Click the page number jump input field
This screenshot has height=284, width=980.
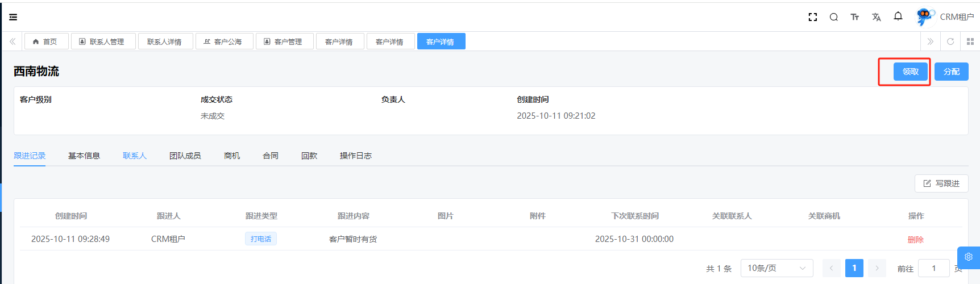click(x=934, y=268)
